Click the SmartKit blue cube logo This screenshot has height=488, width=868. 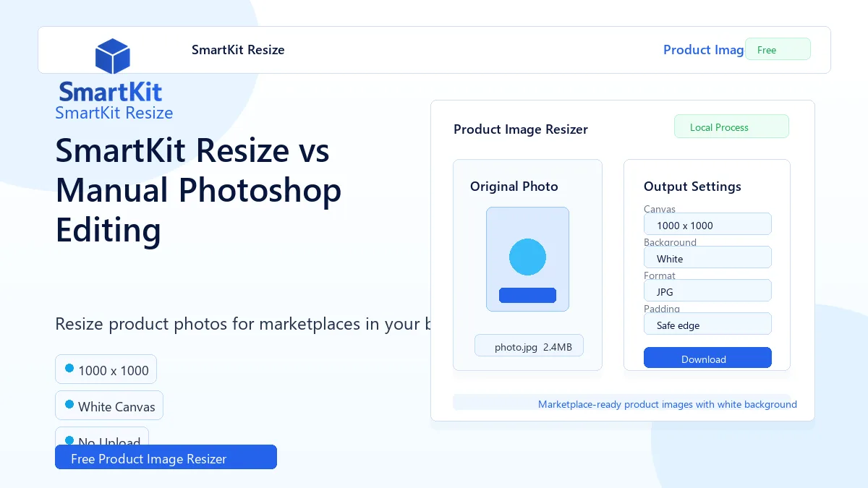coord(112,56)
